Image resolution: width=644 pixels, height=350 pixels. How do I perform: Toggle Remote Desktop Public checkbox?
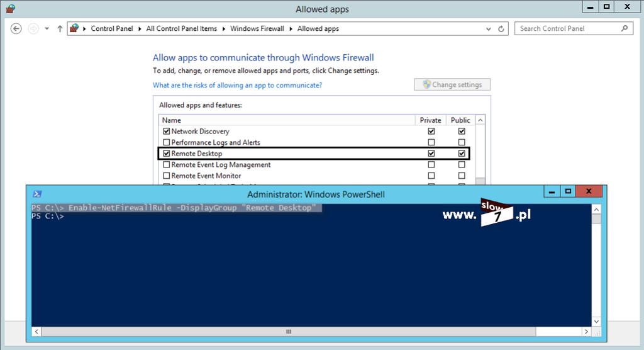coord(462,154)
